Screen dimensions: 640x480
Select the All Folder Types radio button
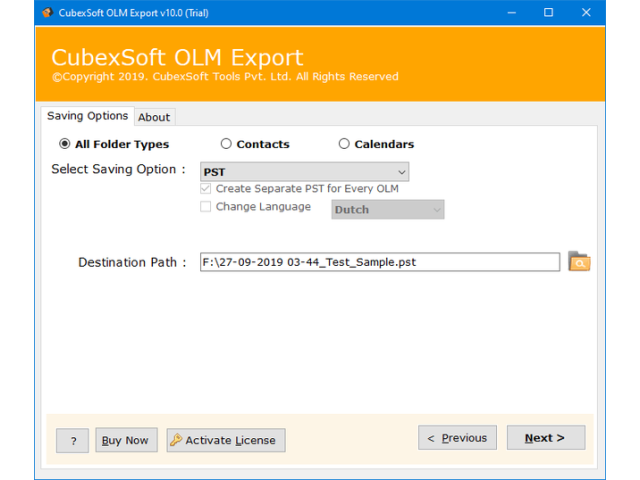click(65, 144)
